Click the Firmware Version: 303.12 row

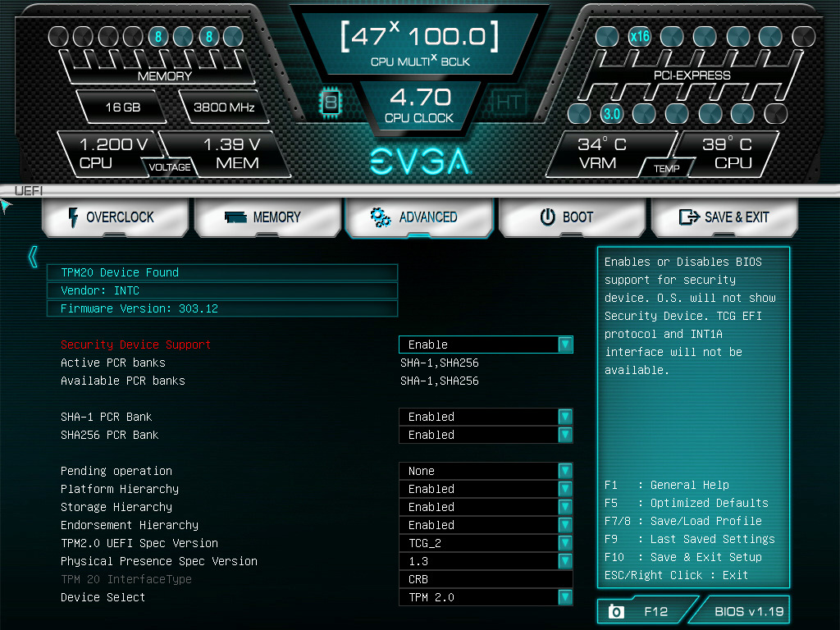coord(222,308)
